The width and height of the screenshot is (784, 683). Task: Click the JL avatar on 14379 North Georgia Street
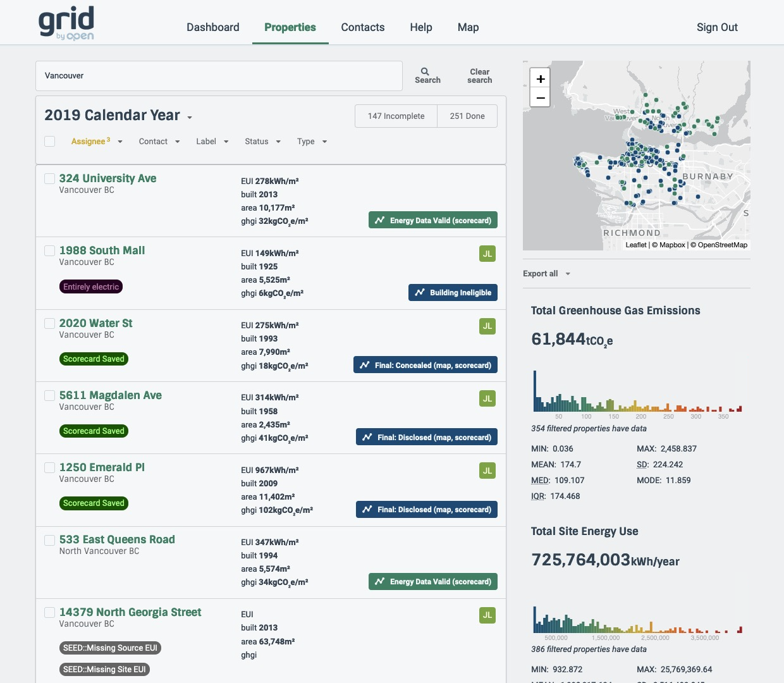point(487,615)
